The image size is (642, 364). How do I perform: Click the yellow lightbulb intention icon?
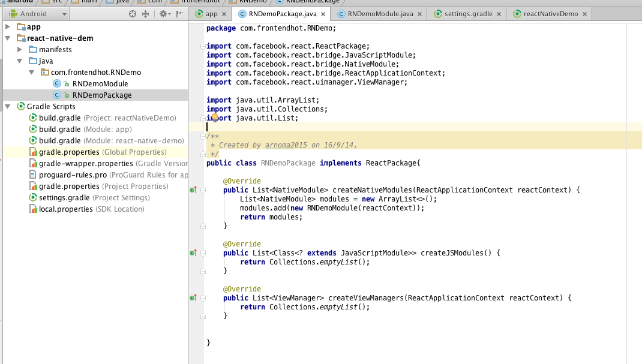coord(214,118)
